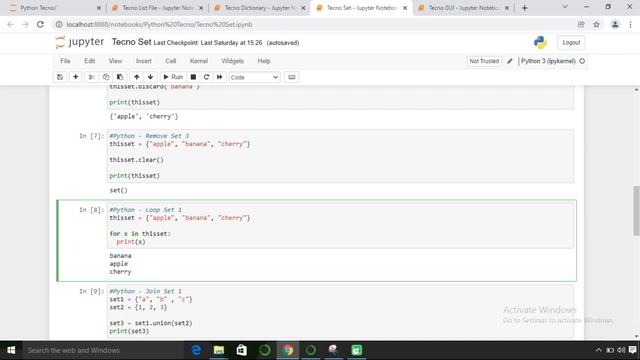Viewport: 640px width, 360px height.
Task: Rename the notebook title Tecno Set
Action: (x=131, y=42)
